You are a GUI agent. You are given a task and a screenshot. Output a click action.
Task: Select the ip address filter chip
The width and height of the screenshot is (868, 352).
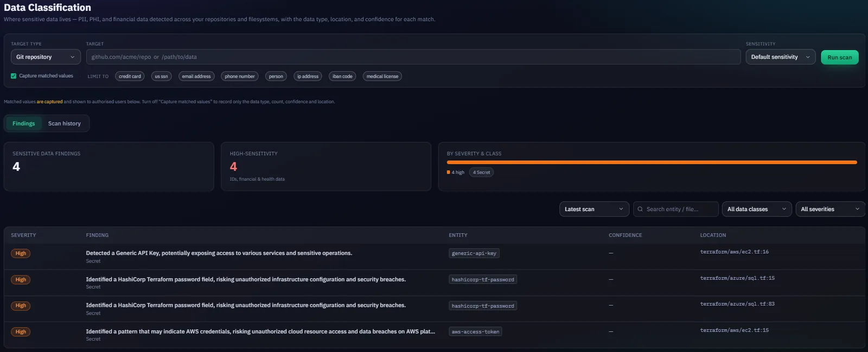pyautogui.click(x=308, y=77)
